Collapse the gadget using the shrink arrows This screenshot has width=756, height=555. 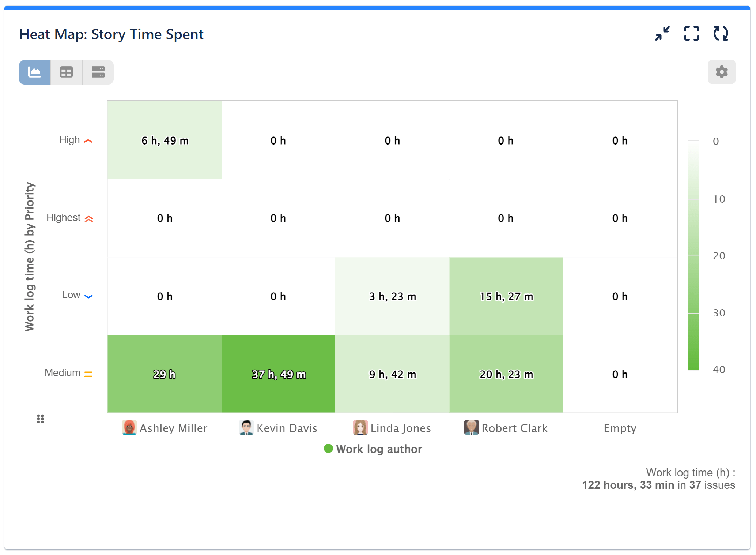662,33
